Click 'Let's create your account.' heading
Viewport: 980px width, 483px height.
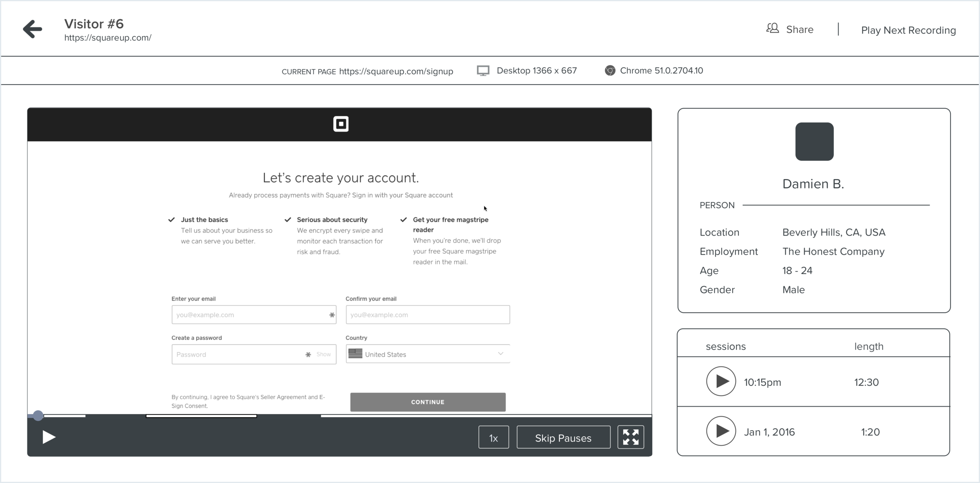tap(341, 178)
